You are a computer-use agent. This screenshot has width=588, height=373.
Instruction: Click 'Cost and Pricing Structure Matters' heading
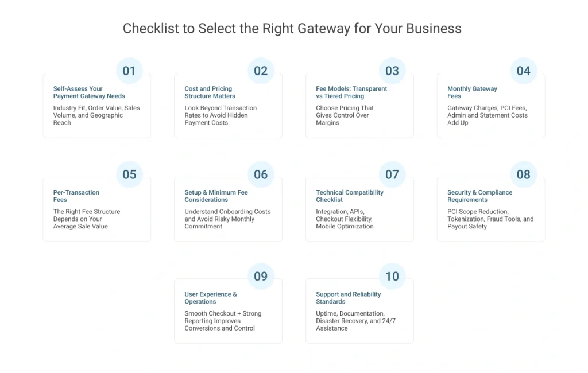click(210, 92)
